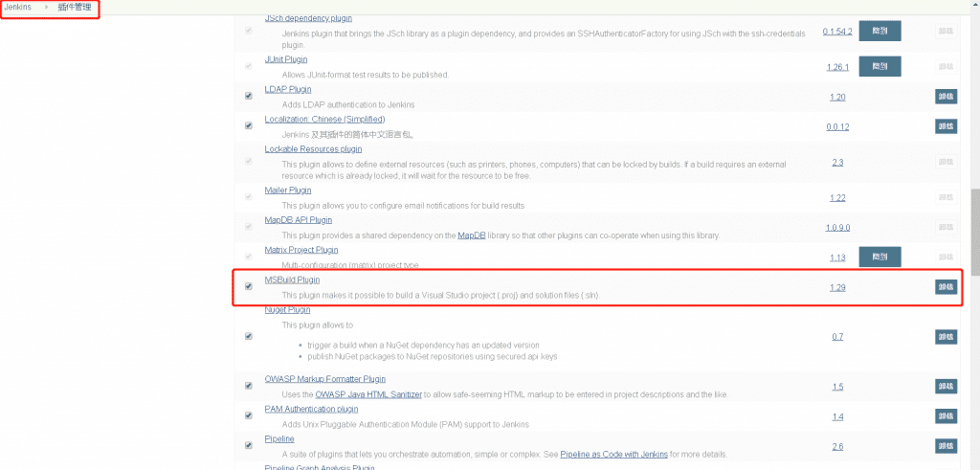This screenshot has width=980, height=470.
Task: Open the MSBuild Plugin link
Action: [292, 280]
